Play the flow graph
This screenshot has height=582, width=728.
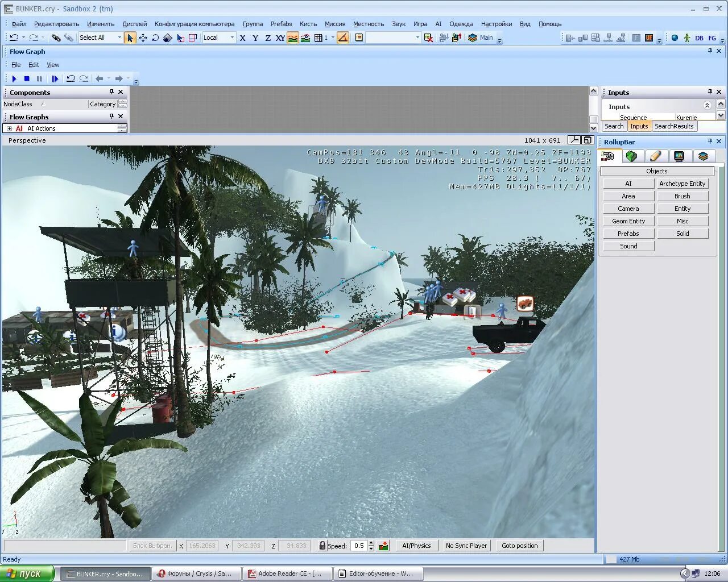[14, 78]
